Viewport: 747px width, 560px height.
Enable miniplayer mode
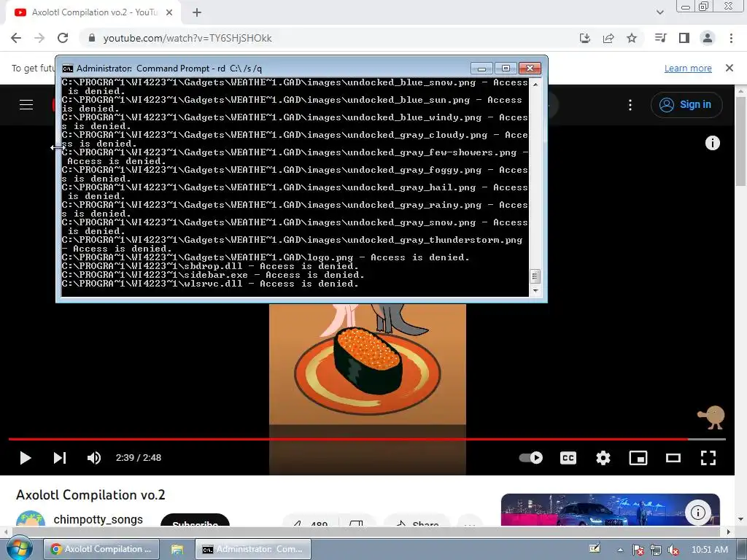(x=638, y=458)
